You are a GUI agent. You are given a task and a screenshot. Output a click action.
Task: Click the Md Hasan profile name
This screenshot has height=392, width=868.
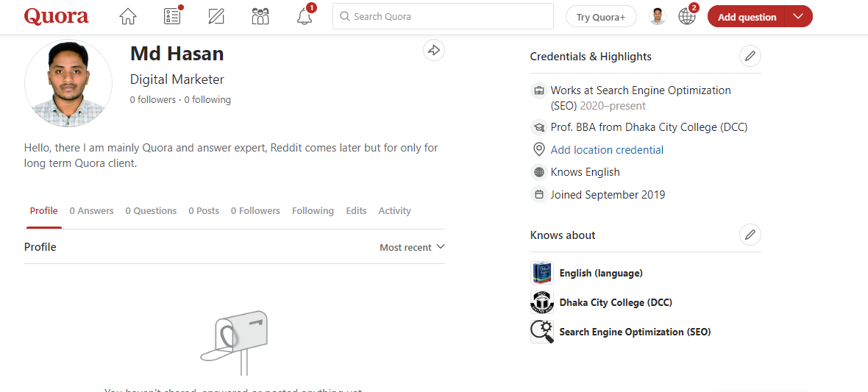177,54
